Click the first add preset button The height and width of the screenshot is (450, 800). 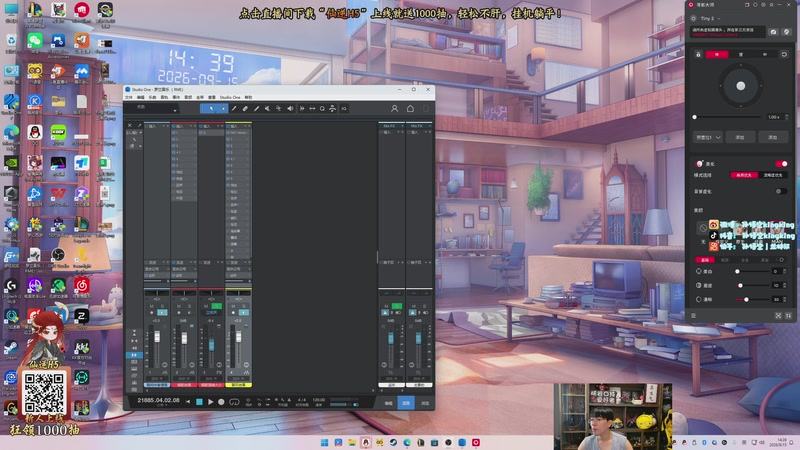click(x=740, y=137)
